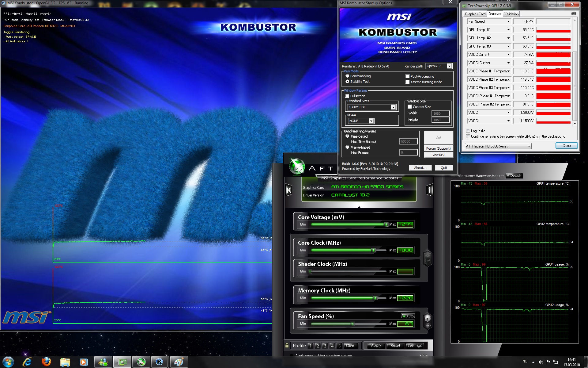Click the Action Center flag tray icon
The image size is (588, 368).
pos(548,362)
